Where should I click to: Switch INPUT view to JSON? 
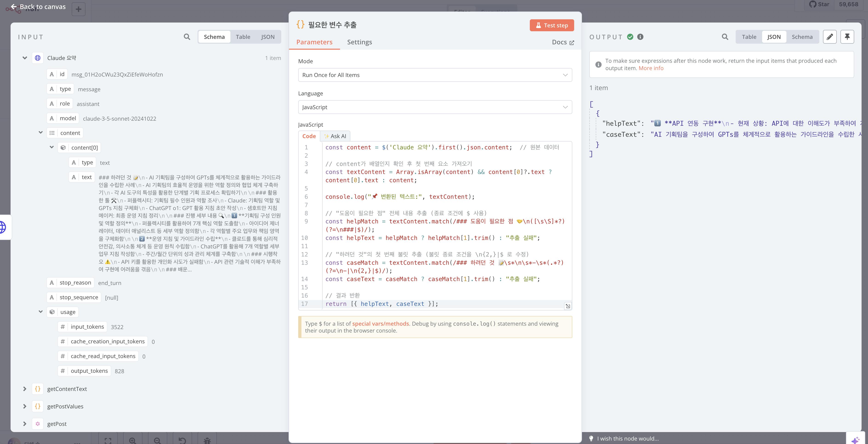267,37
